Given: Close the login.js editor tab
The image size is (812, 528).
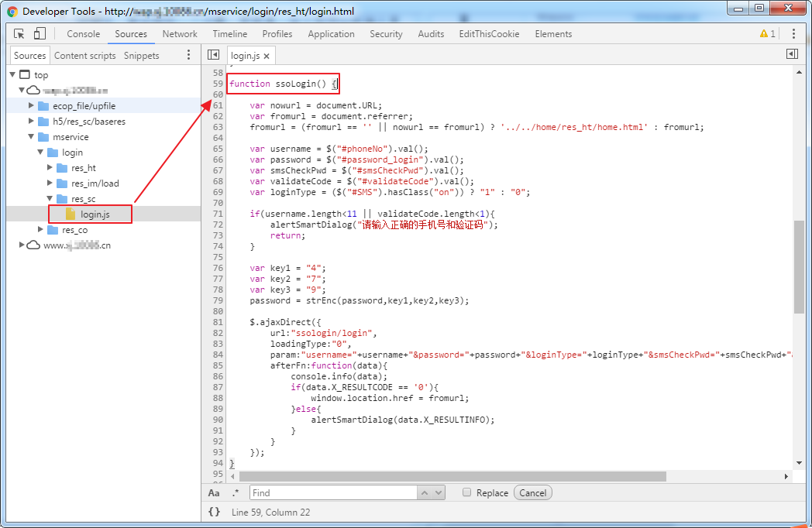Looking at the screenshot, I should tap(267, 56).
